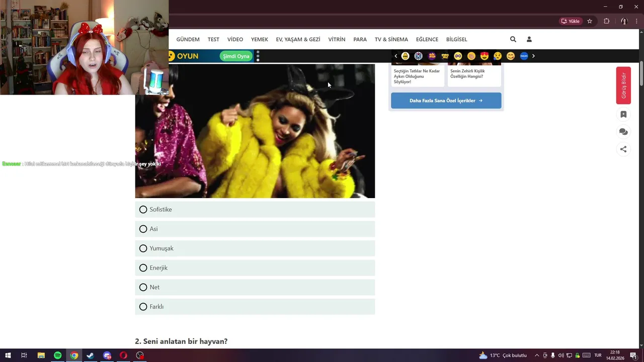Open the Chrome three-dot menu
The width and height of the screenshot is (644, 362).
[x=636, y=21]
